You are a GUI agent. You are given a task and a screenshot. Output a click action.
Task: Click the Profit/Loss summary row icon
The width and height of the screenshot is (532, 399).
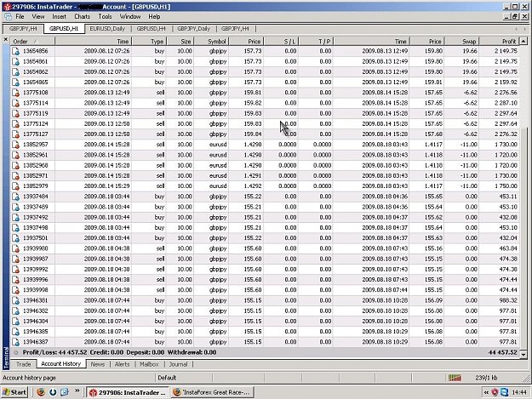click(15, 352)
